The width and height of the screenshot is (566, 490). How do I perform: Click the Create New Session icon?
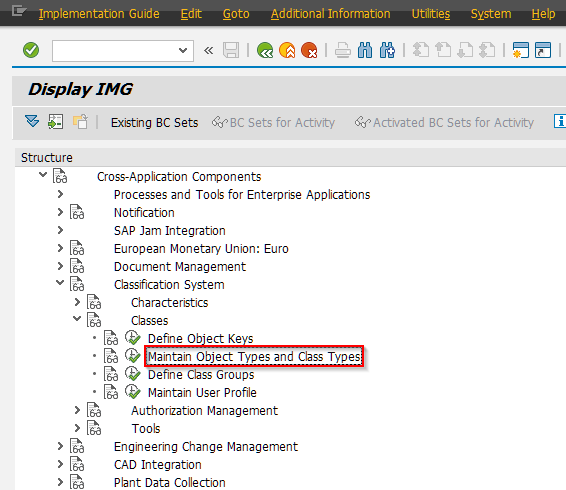(x=521, y=50)
